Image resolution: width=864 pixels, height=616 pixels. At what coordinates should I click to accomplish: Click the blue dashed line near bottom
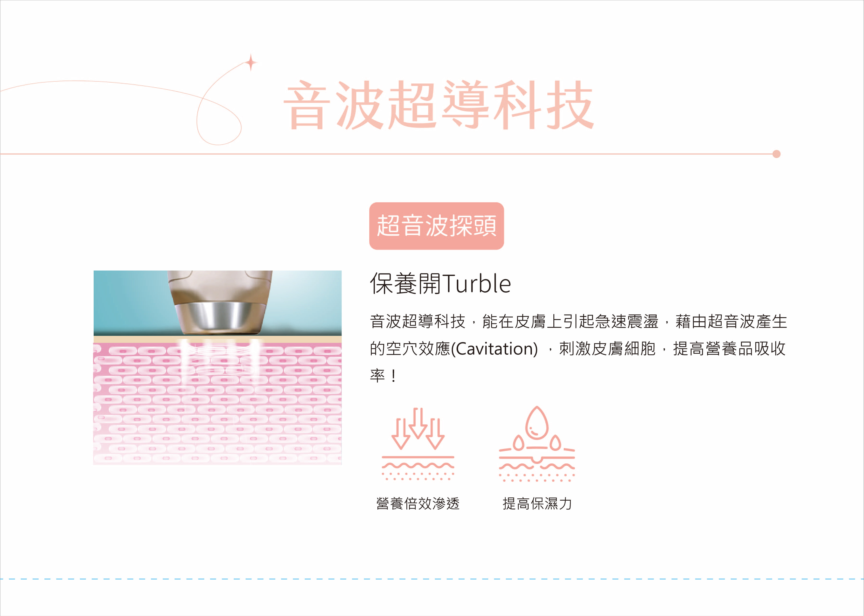[432, 579]
